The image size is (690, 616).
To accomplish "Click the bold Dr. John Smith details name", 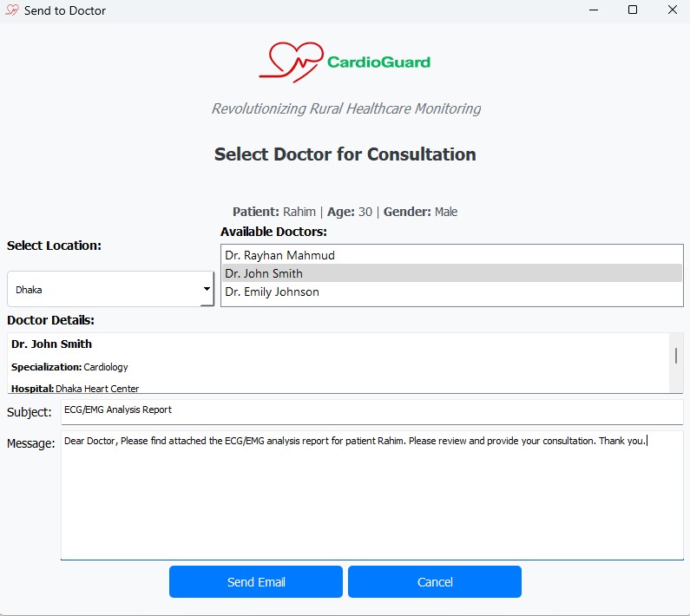I will point(52,344).
